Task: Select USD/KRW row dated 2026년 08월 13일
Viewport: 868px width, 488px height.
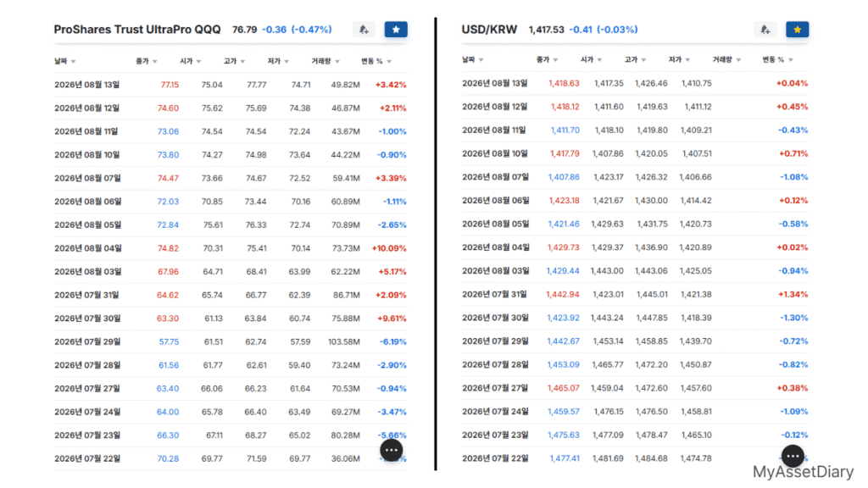Action: 635,84
